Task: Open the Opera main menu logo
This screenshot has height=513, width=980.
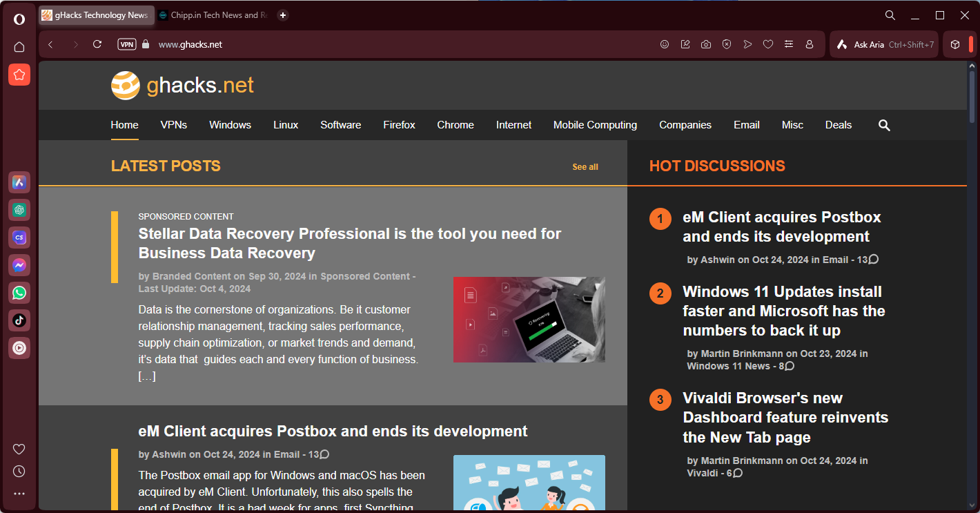Action: (x=19, y=19)
